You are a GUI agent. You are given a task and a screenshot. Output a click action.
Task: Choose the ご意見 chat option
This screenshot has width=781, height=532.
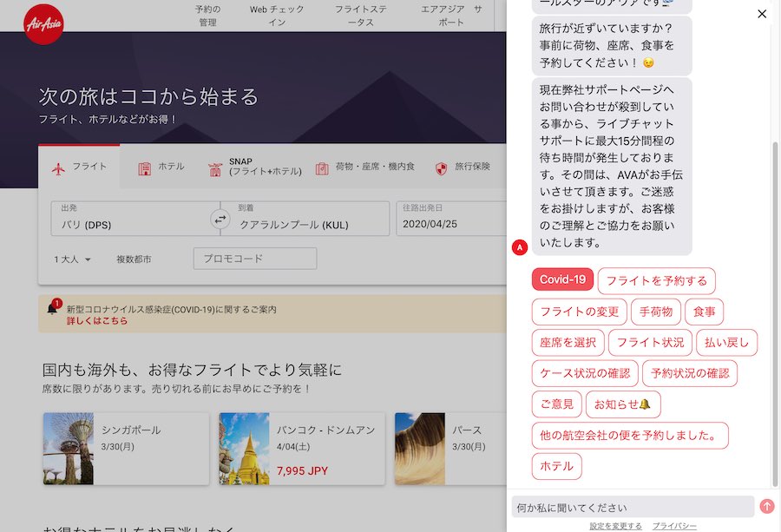pos(557,404)
